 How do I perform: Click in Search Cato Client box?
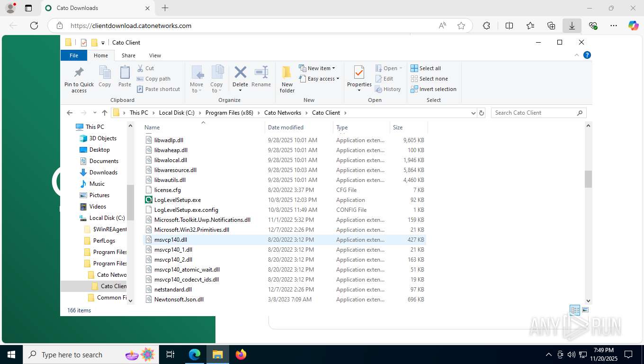(x=539, y=113)
